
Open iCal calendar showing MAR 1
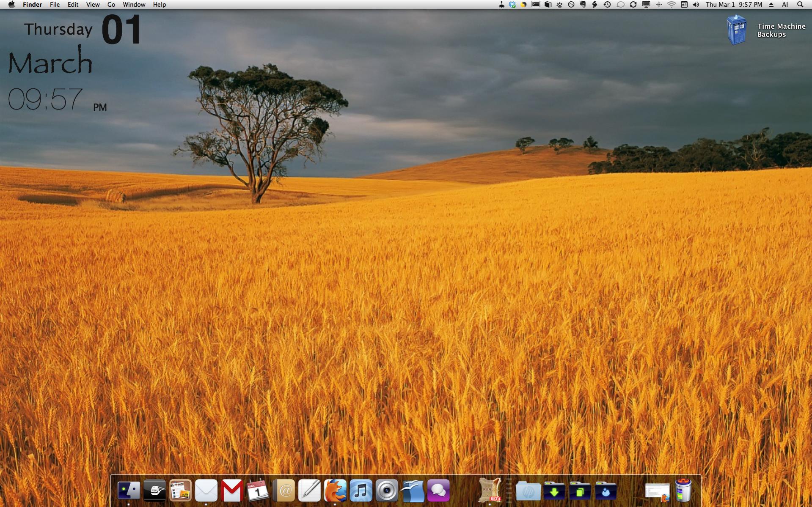[x=258, y=491]
